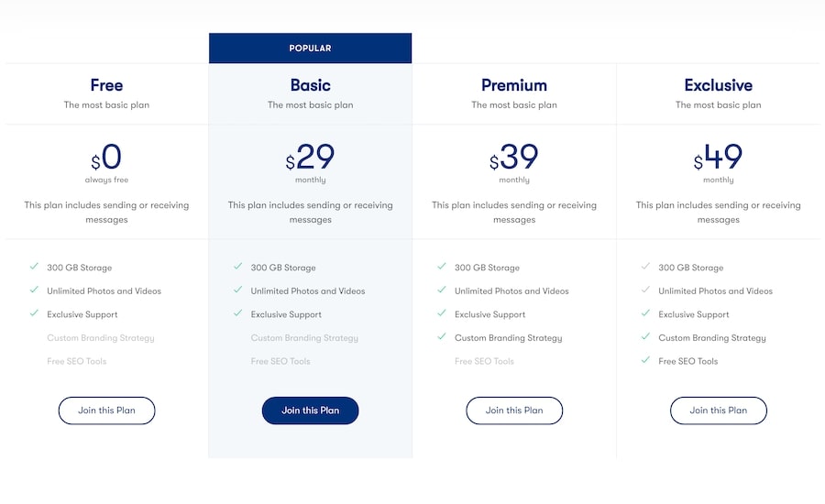
Task: Click the checkmark beside 300 GB Storage in Free
Action: click(x=34, y=267)
